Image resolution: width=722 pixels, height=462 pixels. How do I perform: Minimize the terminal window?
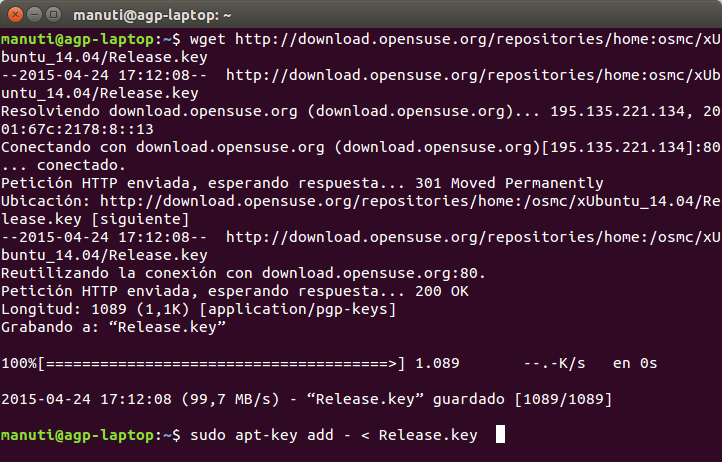(x=33, y=14)
